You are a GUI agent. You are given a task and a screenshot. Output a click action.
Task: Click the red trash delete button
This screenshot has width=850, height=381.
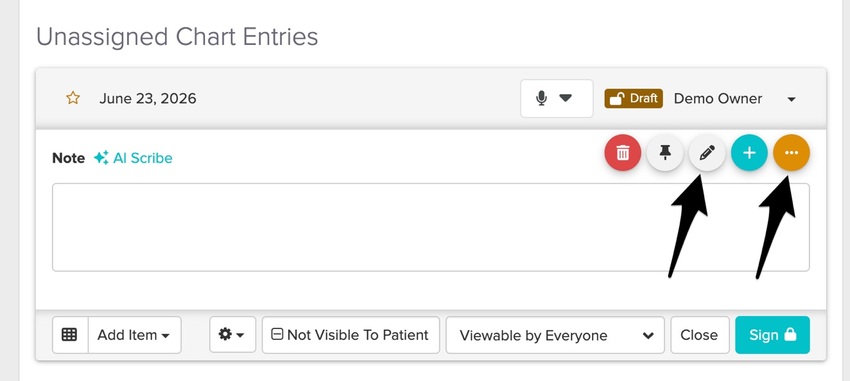[x=623, y=153]
